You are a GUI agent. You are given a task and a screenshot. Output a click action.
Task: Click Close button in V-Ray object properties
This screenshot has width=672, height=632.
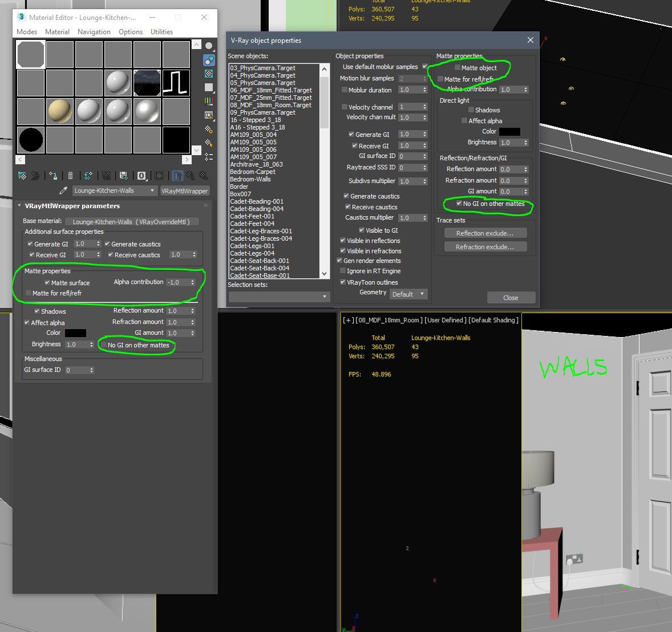click(x=511, y=297)
